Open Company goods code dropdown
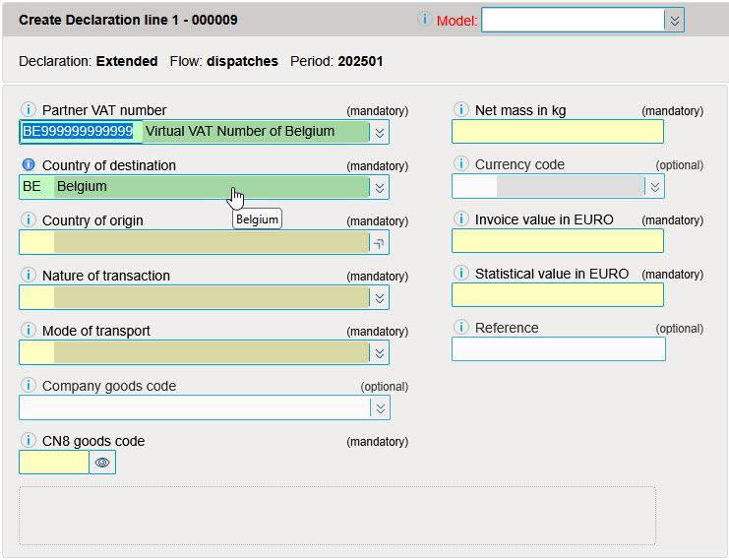The width and height of the screenshot is (729, 560). pos(380,407)
